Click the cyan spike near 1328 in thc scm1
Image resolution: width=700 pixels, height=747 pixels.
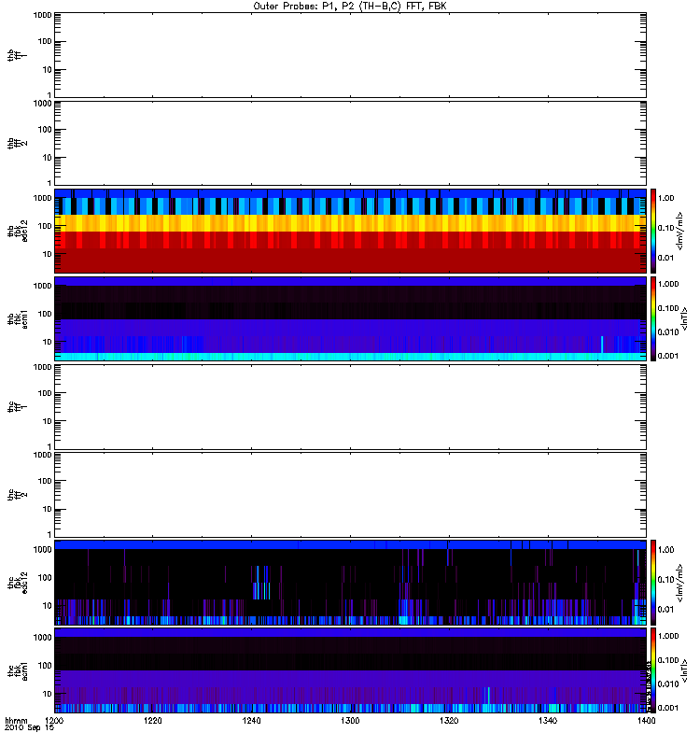tap(488, 695)
